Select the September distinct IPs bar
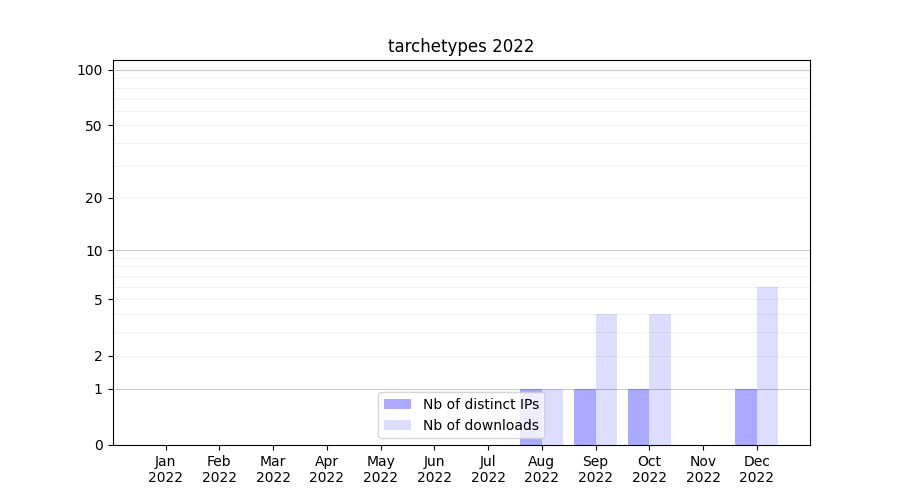 point(585,417)
